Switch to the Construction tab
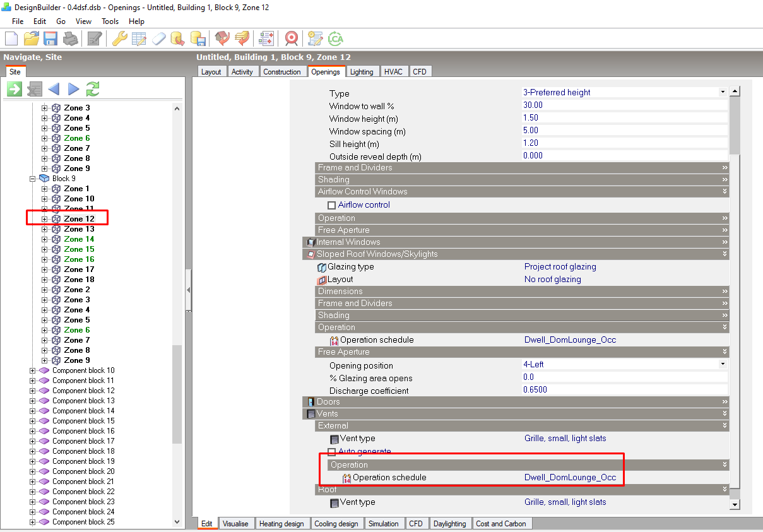 click(x=282, y=71)
